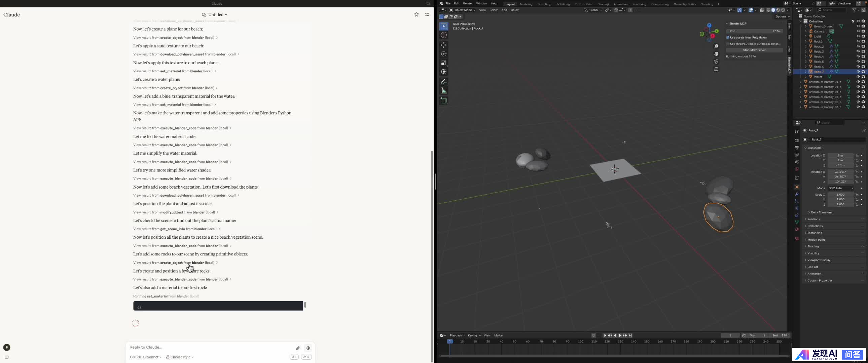The image size is (868, 363).
Task: Select the Cursor tool in Blender toolbar
Action: (x=444, y=35)
